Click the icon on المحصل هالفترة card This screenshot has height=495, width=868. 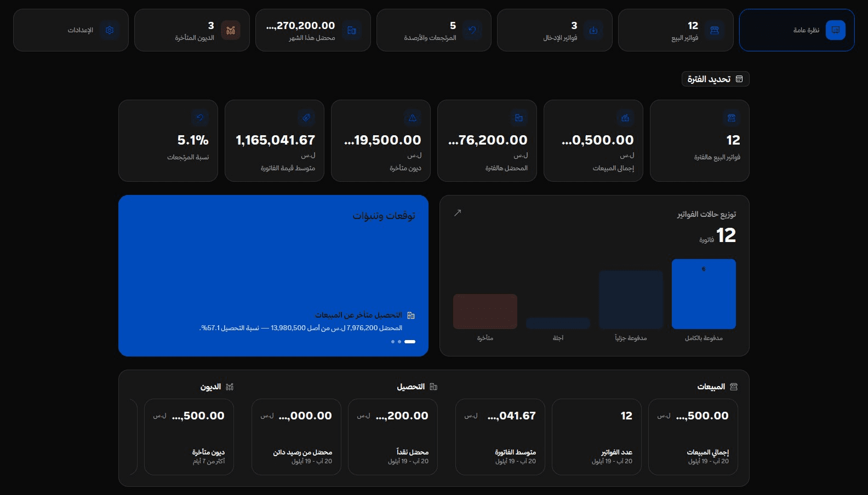519,118
